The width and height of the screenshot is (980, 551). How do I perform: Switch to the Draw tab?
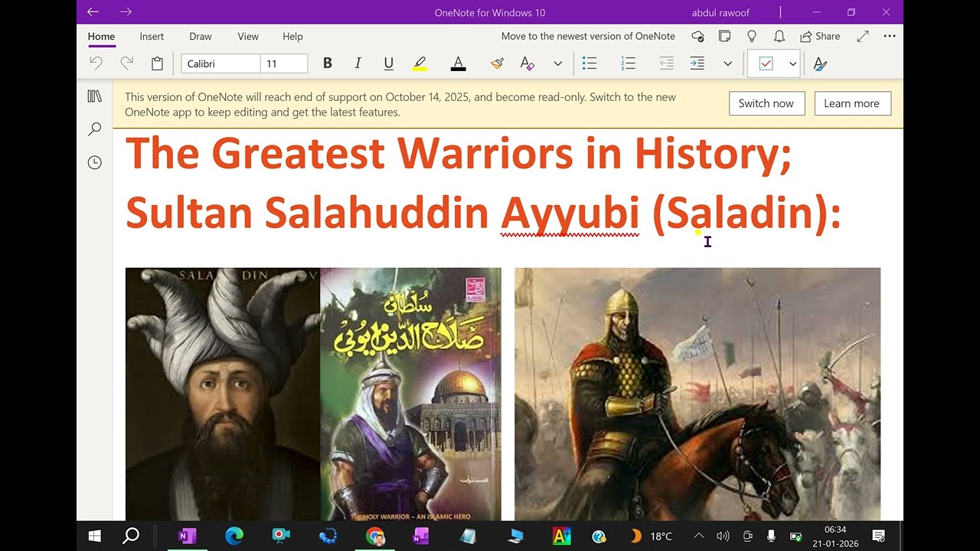pos(201,36)
